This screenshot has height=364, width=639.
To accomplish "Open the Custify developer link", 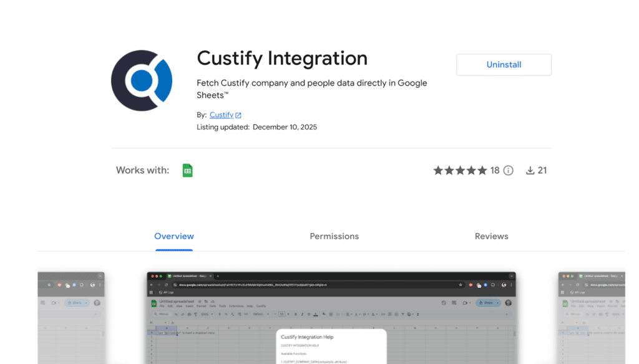I will click(222, 115).
